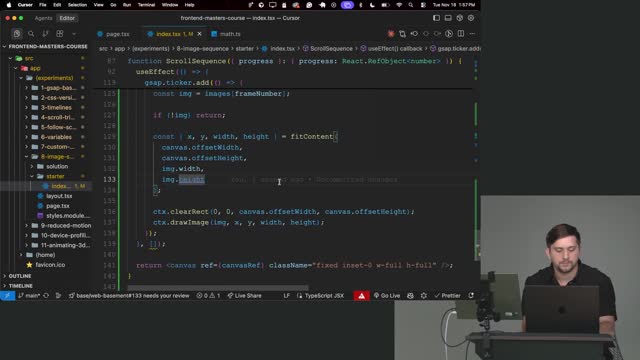Split the editor to the right

tap(461, 34)
